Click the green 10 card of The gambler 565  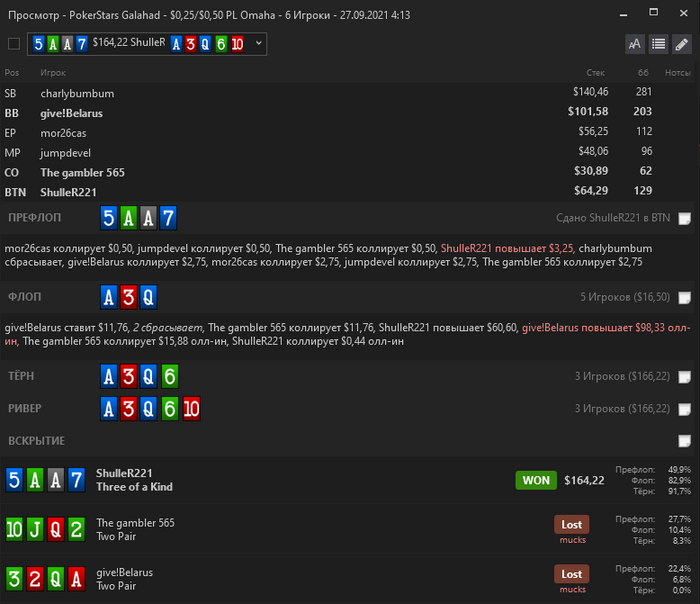(x=14, y=529)
